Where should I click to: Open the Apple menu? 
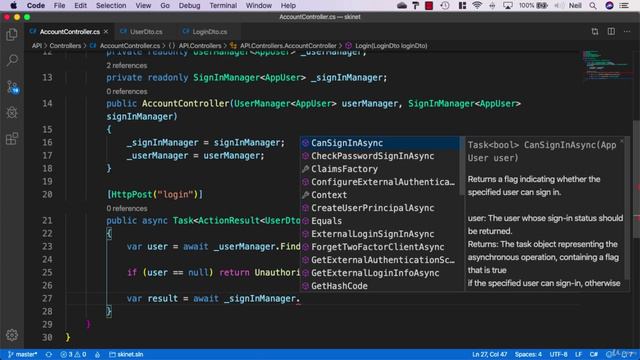[x=13, y=5]
